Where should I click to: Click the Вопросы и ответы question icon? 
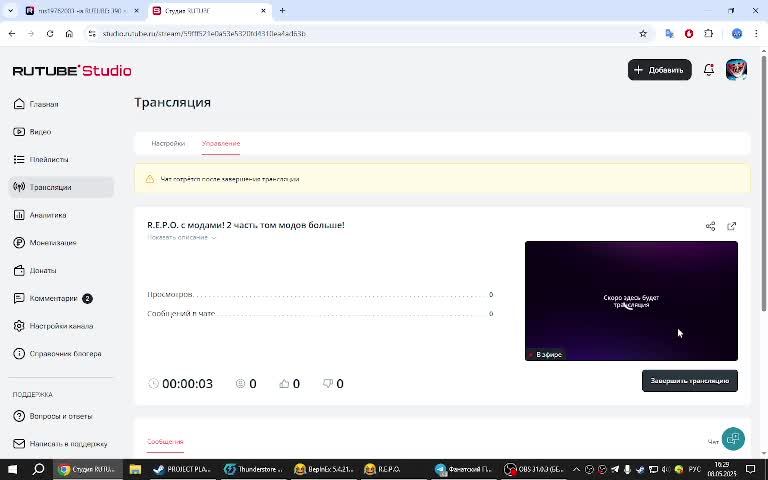coord(19,416)
